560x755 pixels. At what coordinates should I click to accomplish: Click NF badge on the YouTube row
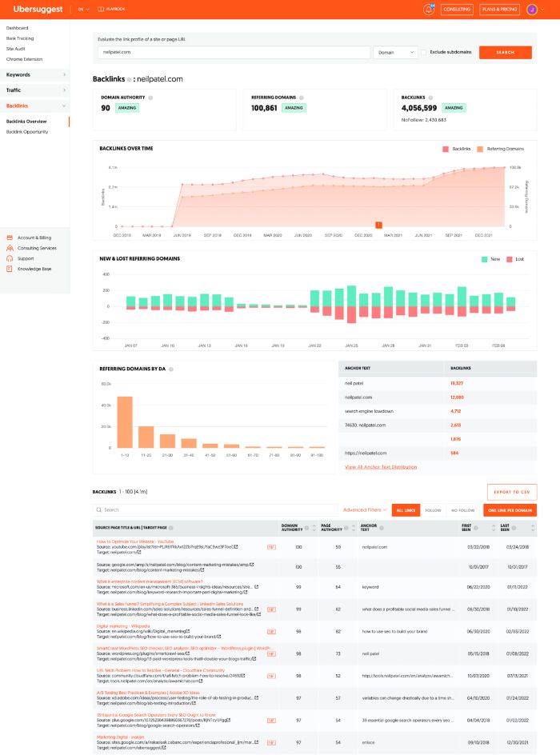click(x=271, y=547)
